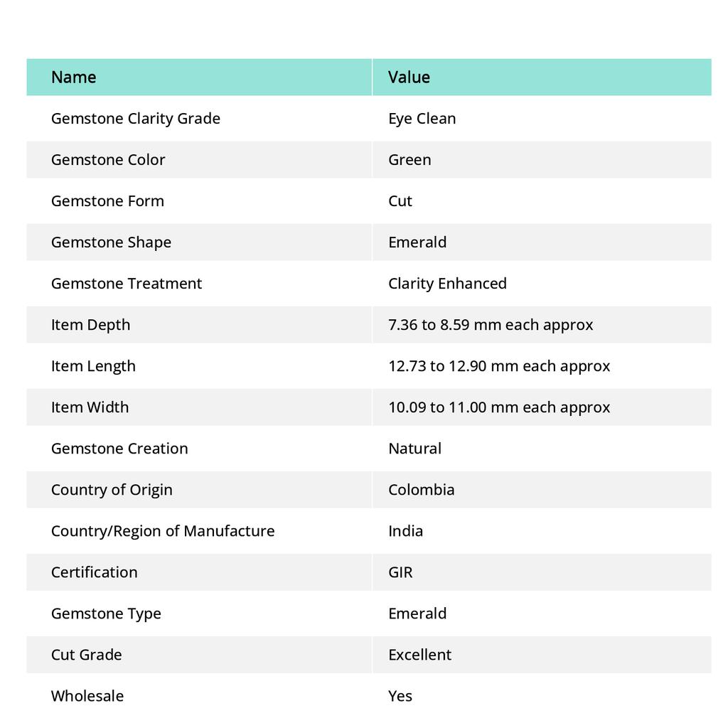Click the Eye Clean value
Viewport: 728px width, 728px height.
422,119
